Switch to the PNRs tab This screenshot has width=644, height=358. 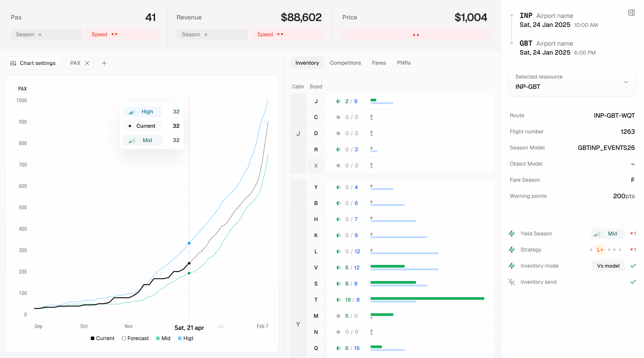point(404,63)
